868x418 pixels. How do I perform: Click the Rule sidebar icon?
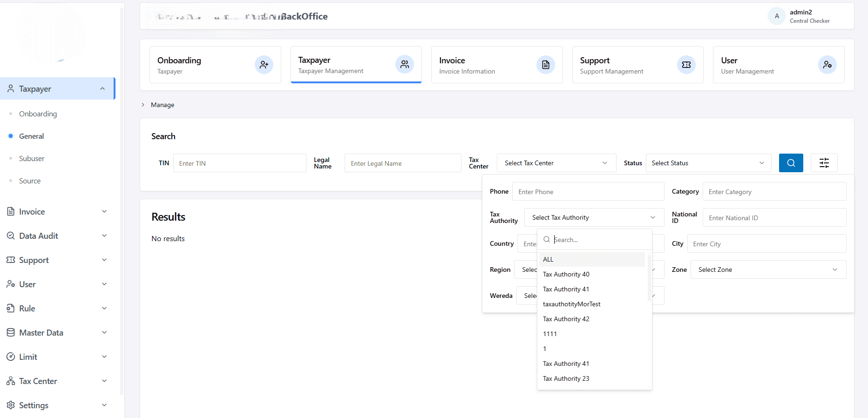(x=11, y=308)
